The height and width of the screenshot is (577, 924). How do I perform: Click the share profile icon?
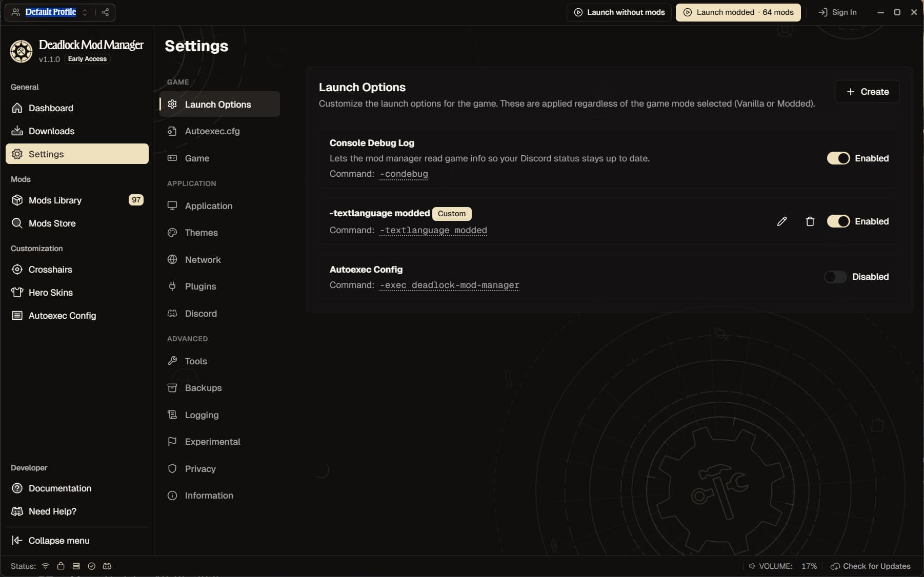[105, 12]
